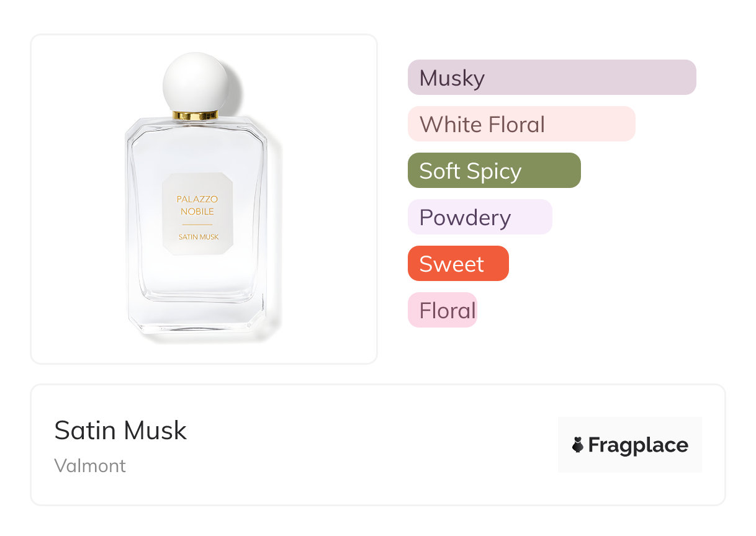Click the gold collar ring on bottle
This screenshot has width=756, height=536.
click(196, 115)
